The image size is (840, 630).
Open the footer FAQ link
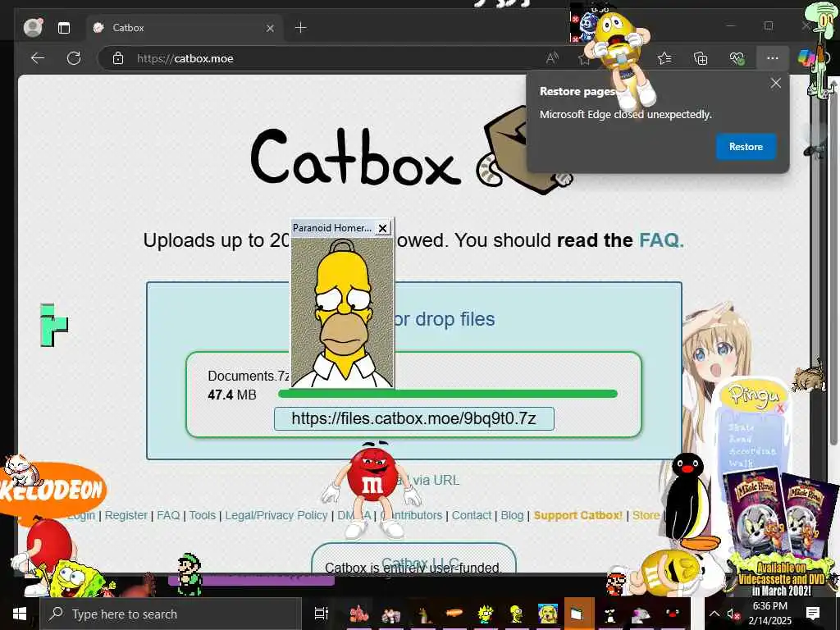click(x=168, y=515)
